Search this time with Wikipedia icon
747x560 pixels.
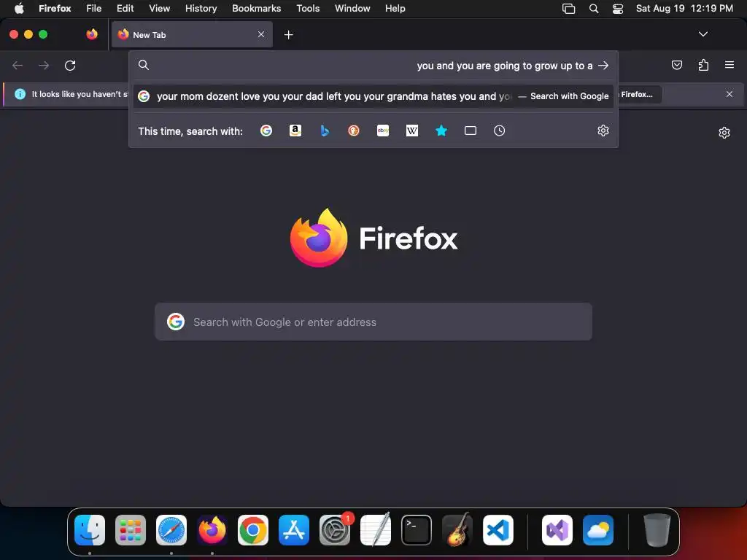click(x=412, y=131)
